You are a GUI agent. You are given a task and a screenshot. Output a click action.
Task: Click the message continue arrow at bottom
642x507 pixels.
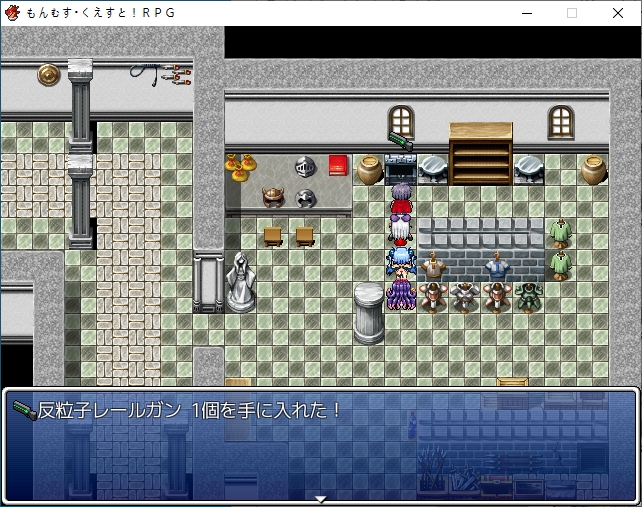pyautogui.click(x=321, y=499)
